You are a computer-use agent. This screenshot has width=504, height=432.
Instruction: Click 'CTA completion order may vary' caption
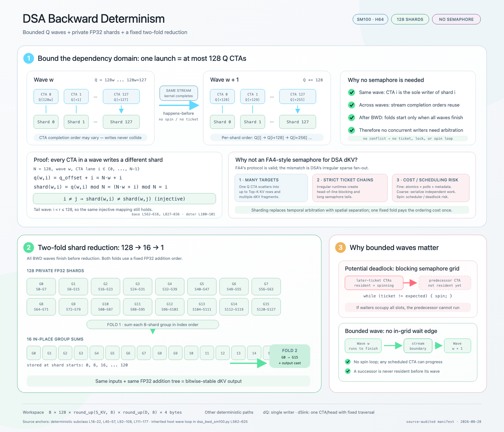pyautogui.click(x=90, y=137)
